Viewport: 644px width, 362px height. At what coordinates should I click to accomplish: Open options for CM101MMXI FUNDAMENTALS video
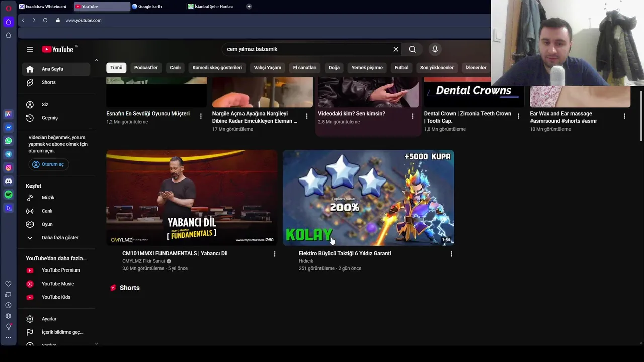[275, 254]
